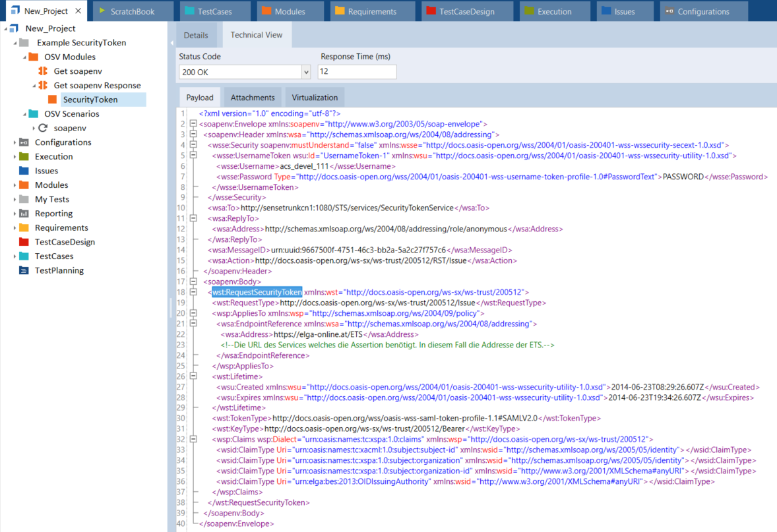Click the red TestCaseDesign folder icon

point(24,242)
